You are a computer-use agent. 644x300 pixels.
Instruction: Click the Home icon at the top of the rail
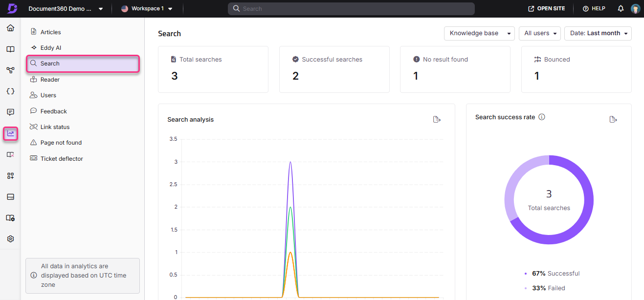point(10,28)
